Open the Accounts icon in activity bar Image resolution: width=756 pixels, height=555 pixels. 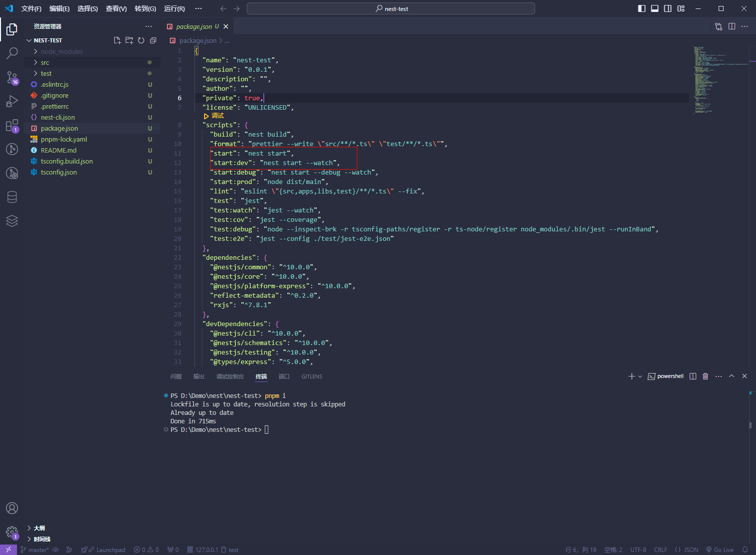click(12, 508)
